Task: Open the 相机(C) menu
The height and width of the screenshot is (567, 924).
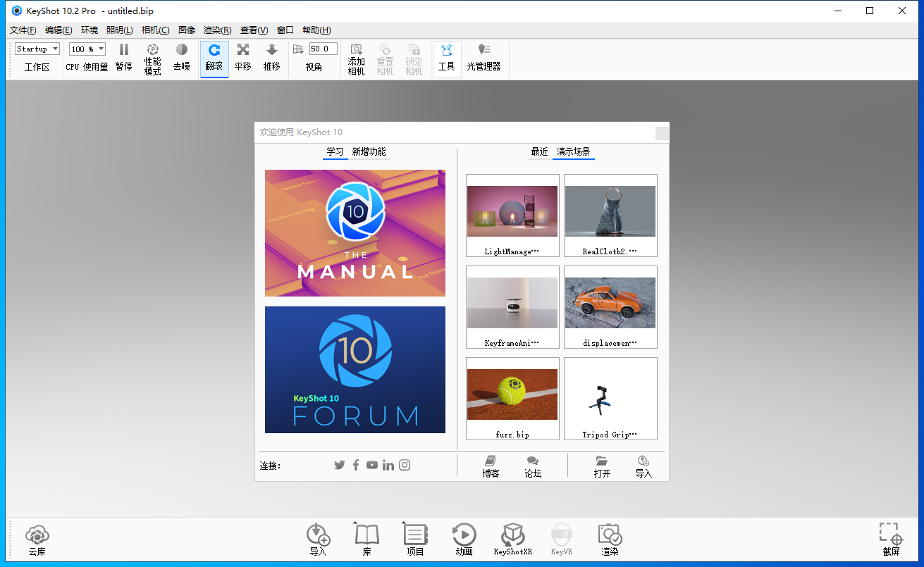Action: [x=156, y=30]
